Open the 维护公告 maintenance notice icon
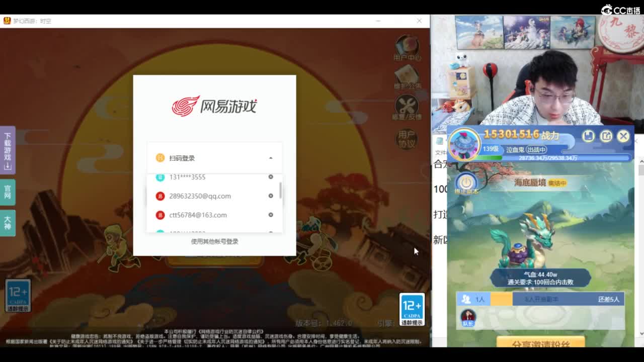644x362 pixels. click(408, 77)
